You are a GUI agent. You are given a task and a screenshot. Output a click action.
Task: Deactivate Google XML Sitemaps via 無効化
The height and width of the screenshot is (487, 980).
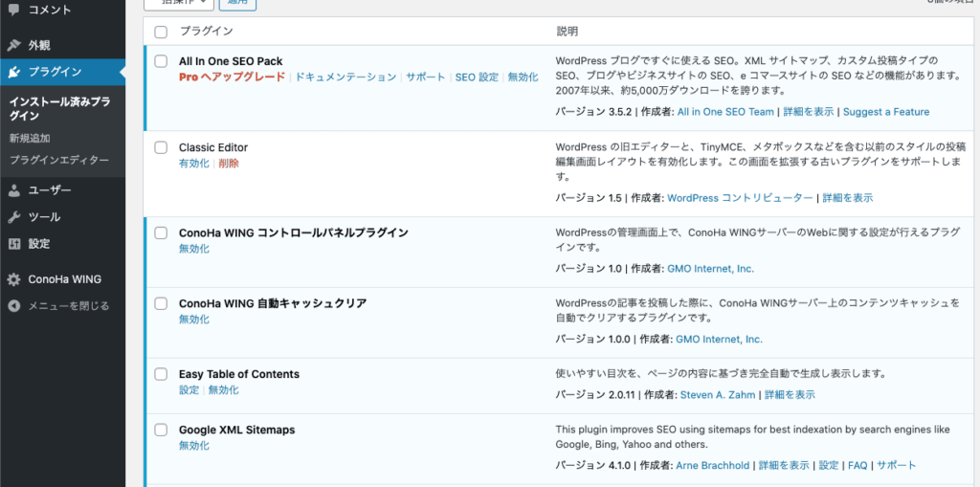193,446
